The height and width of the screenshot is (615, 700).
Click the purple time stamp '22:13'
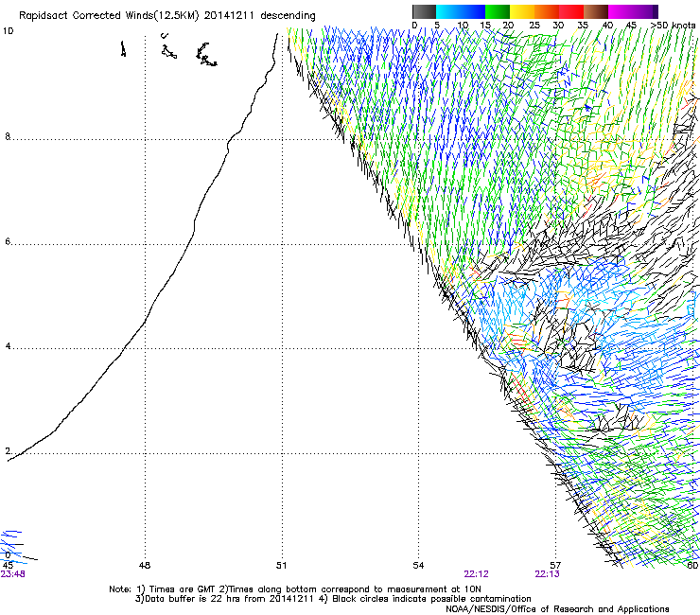coord(548,574)
